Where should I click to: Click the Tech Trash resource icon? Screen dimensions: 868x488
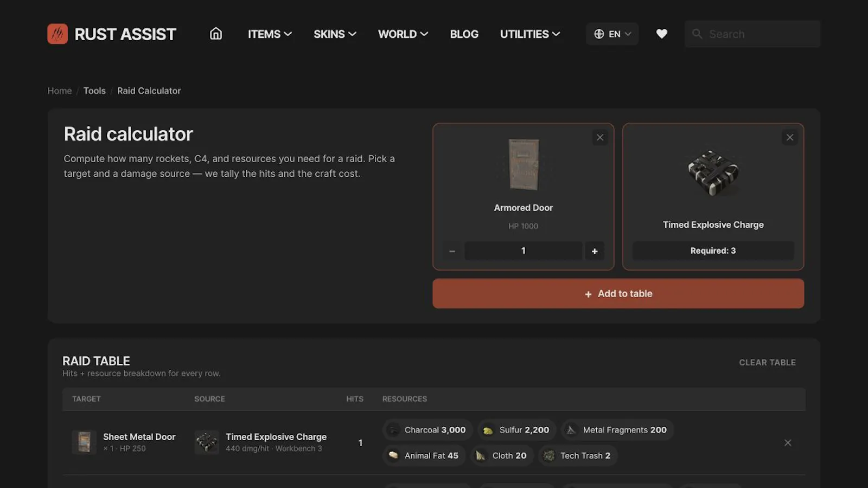pos(549,455)
